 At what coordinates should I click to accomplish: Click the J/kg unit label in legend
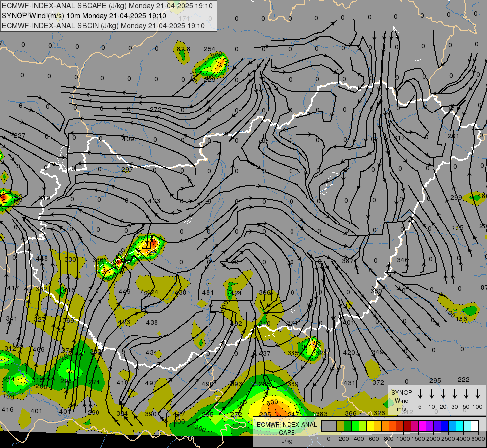[x=287, y=441]
